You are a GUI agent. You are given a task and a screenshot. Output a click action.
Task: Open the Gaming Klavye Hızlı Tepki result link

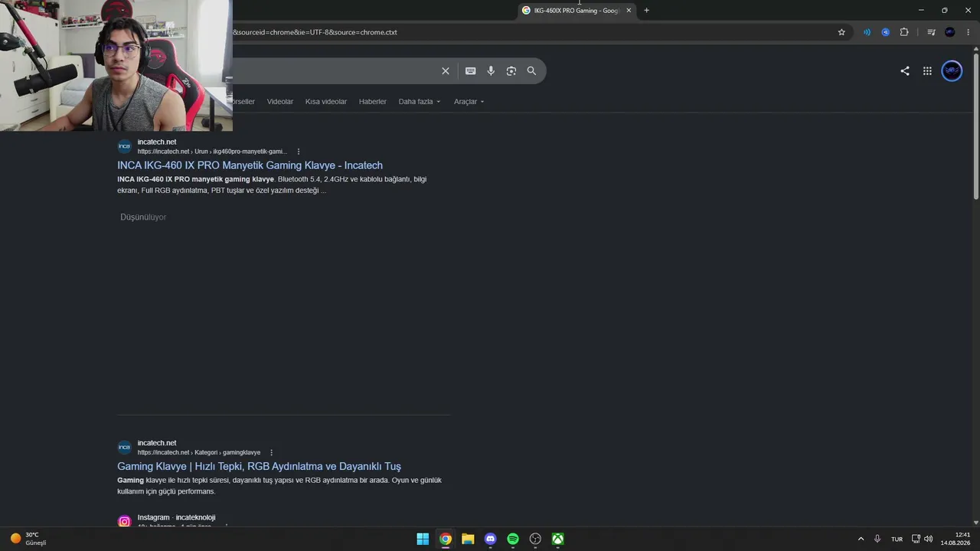(259, 466)
